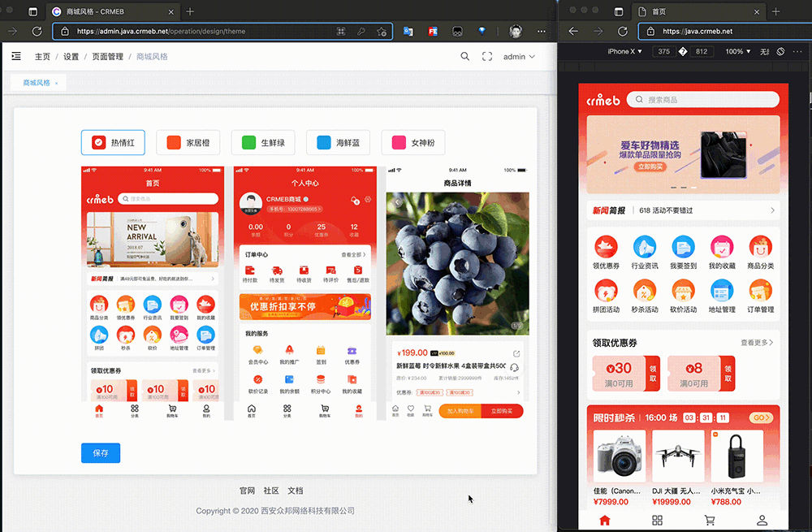Open the 100% zoom level dropdown

(x=736, y=50)
